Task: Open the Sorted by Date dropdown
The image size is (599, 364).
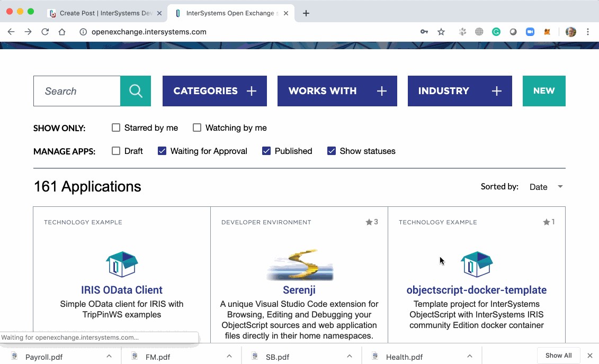Action: (546, 187)
